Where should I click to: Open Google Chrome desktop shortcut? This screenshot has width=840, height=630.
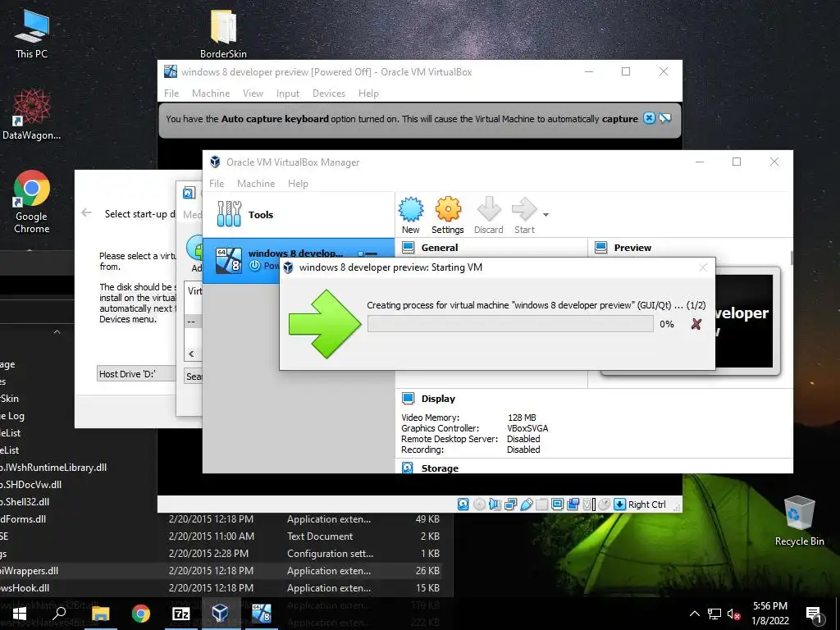(32, 203)
